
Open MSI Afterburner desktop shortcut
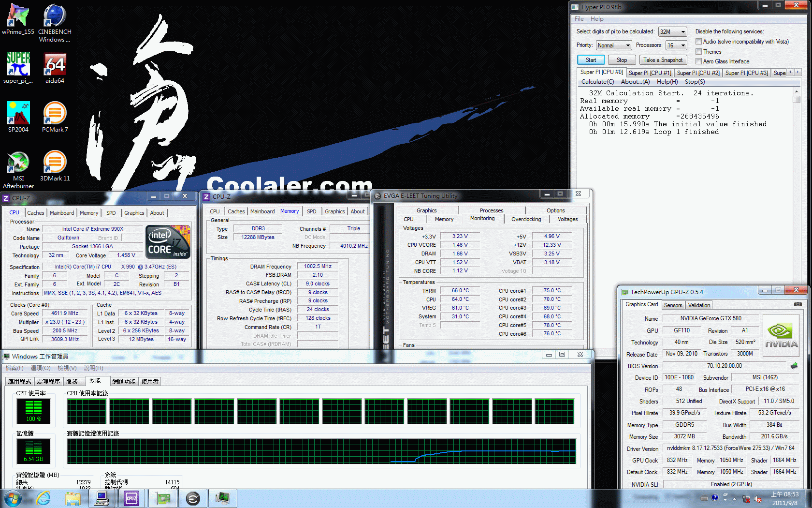(18, 170)
